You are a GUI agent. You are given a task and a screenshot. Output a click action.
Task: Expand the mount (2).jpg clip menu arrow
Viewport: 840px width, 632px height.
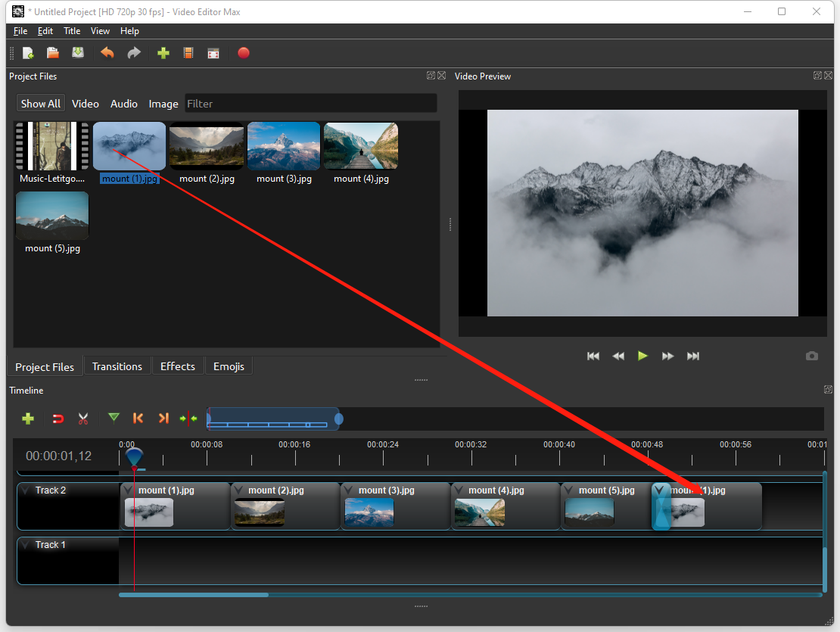point(238,490)
